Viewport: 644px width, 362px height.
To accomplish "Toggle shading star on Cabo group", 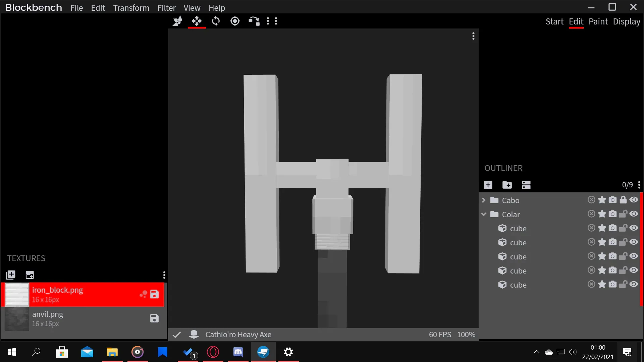I will [x=602, y=200].
